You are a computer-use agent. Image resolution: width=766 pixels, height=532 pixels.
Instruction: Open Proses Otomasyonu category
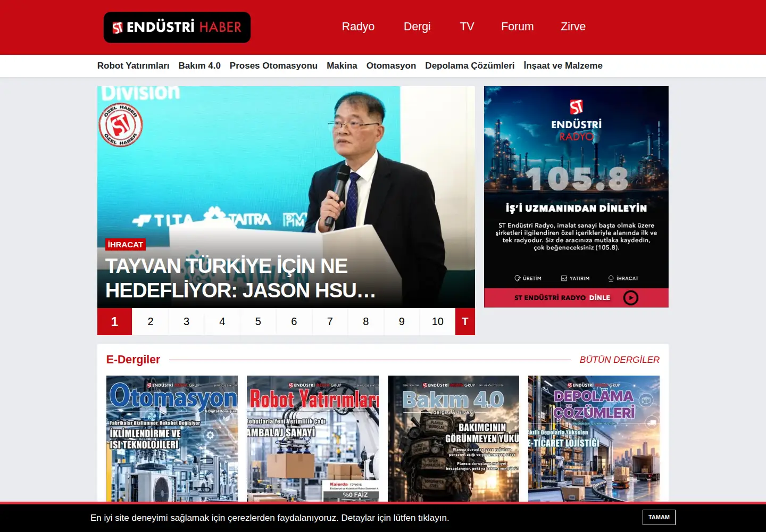tap(273, 65)
